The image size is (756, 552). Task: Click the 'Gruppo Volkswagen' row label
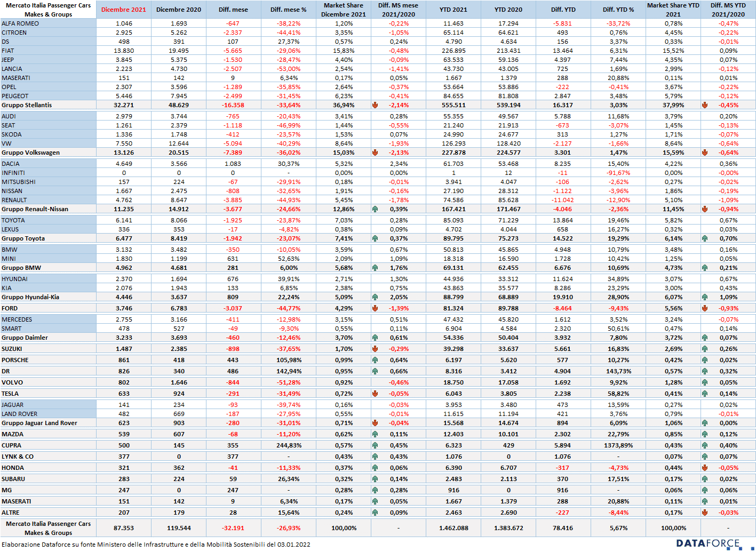click(x=30, y=153)
